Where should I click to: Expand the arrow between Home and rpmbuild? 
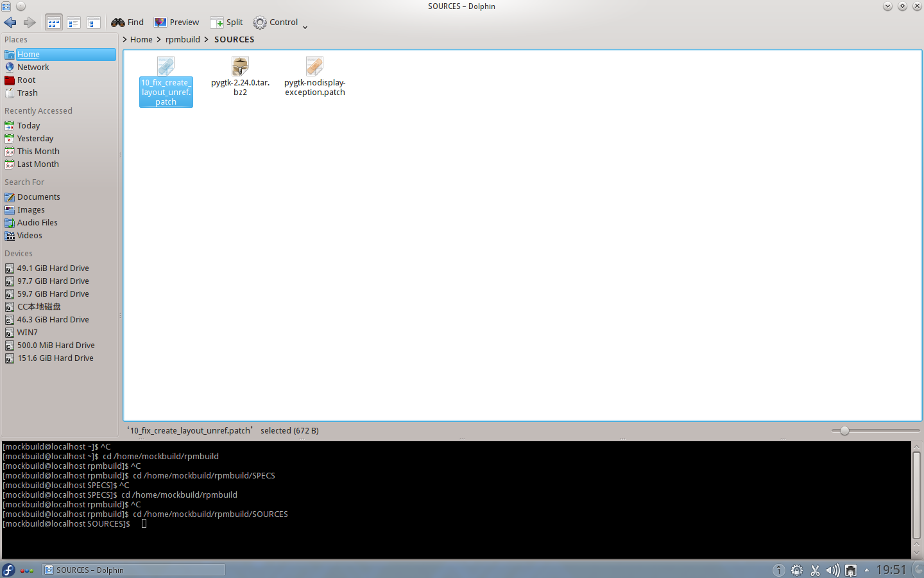coord(158,40)
